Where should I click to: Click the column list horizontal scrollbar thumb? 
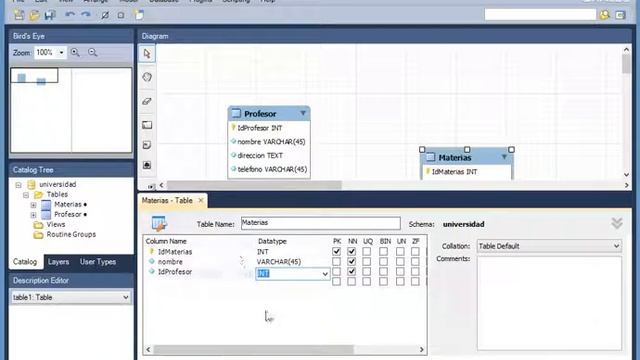(253, 350)
